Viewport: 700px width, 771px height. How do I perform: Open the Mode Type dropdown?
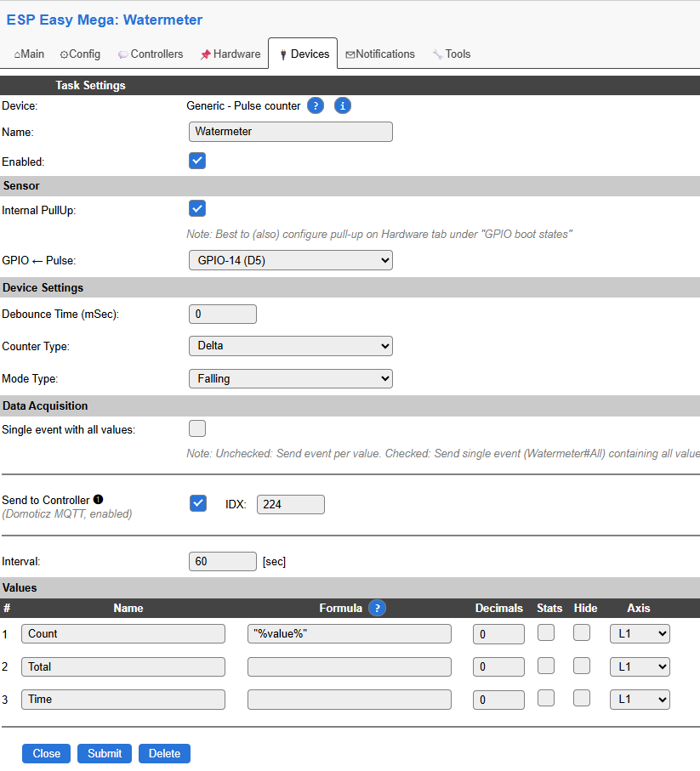pos(290,378)
